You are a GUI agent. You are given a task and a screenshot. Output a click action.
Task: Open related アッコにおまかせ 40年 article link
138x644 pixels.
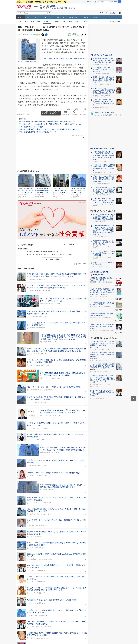point(50,124)
